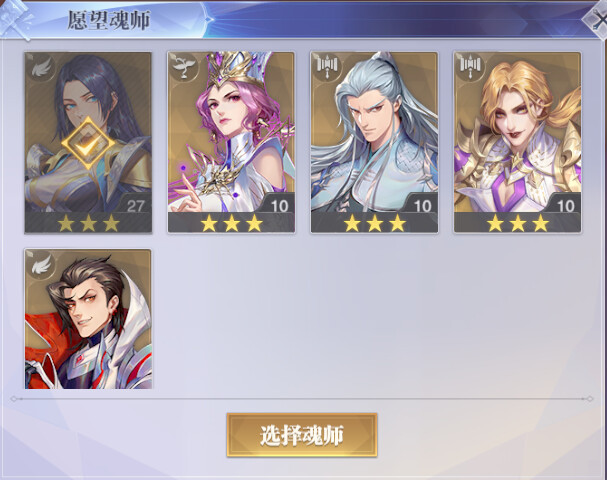
Task: Click the three stars under silver-haired card
Action: pyautogui.click(x=374, y=223)
